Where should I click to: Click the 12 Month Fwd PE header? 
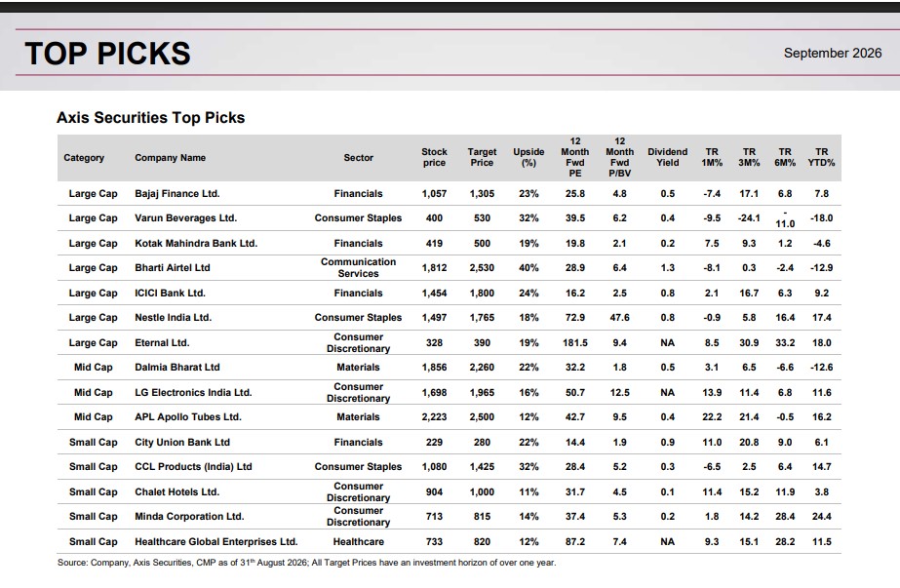(575, 157)
